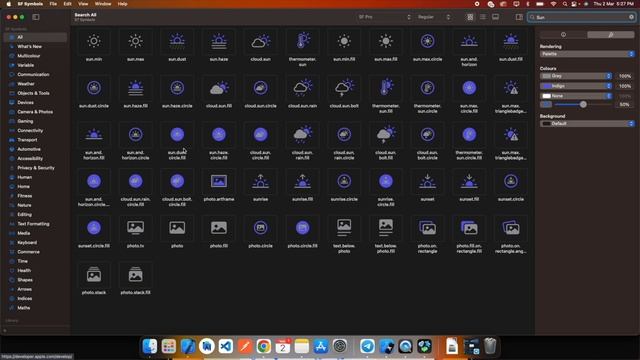
Task: Select the photo.on.rectangle symbol
Action: click(427, 228)
